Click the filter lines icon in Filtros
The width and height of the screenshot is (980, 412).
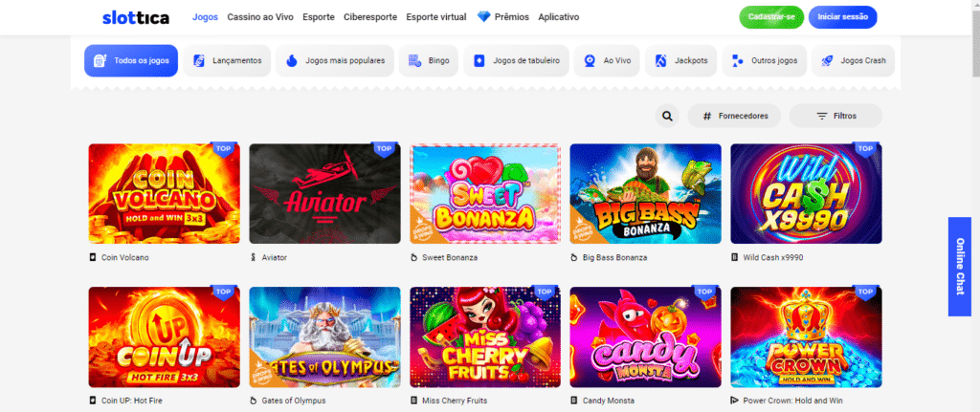click(x=822, y=116)
